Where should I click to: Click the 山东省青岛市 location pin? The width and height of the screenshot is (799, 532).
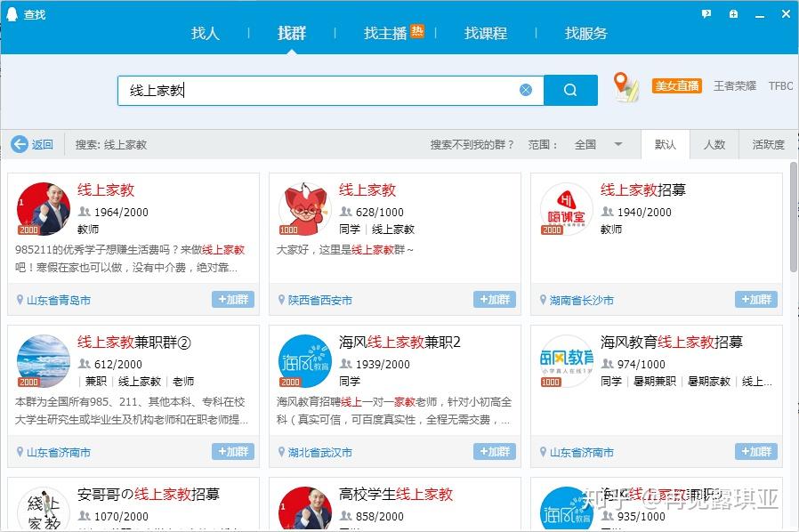pyautogui.click(x=20, y=300)
